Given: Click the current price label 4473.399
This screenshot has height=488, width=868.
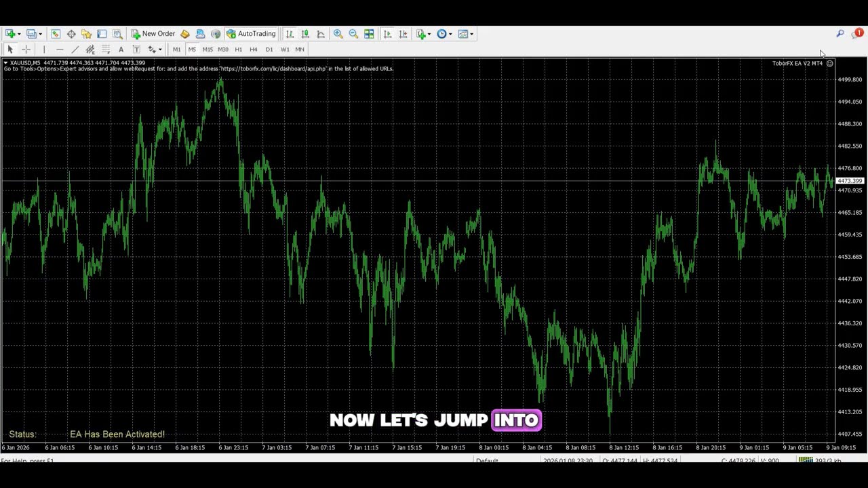Looking at the screenshot, I should (850, 181).
